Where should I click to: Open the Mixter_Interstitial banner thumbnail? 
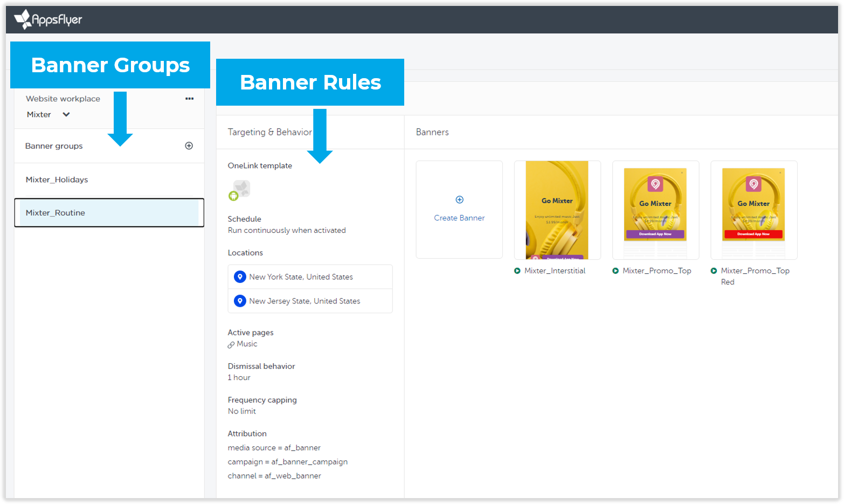coord(557,210)
